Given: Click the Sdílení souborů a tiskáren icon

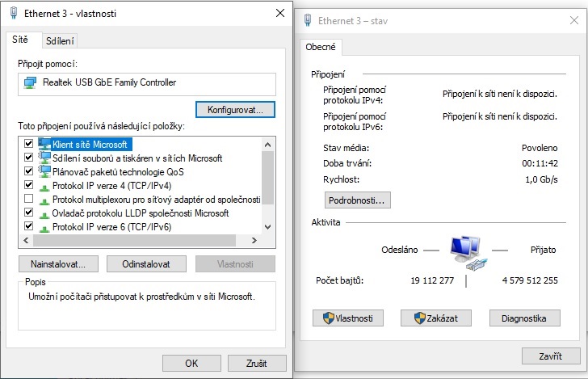Looking at the screenshot, I should coord(44,158).
